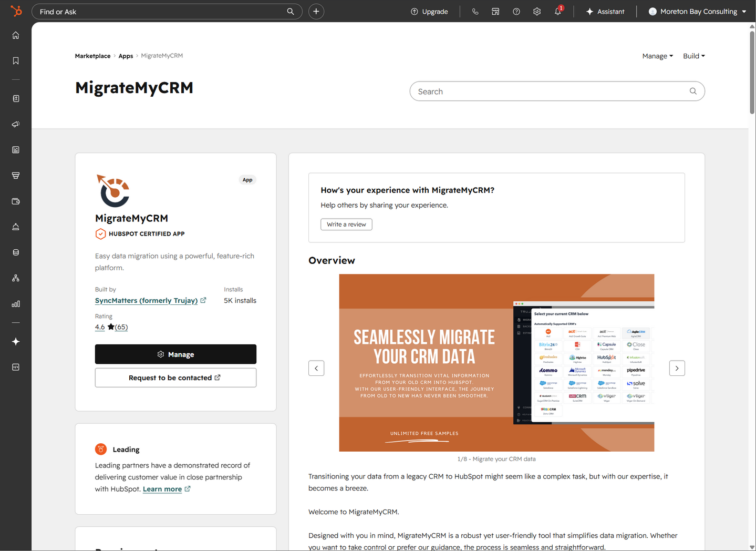756x551 pixels.
Task: Open the CRM contacts sidebar icon
Action: coord(16,98)
